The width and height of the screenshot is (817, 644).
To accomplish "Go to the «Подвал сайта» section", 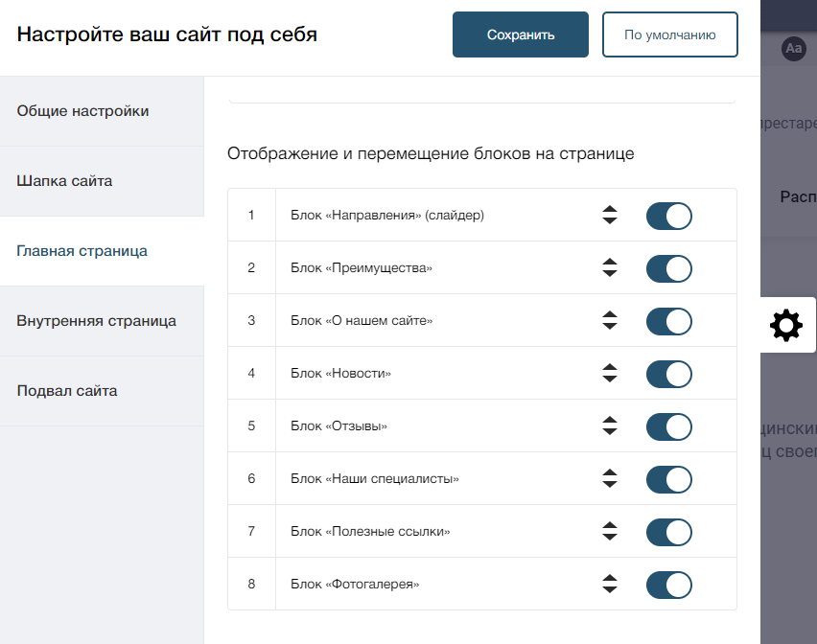I will [102, 391].
